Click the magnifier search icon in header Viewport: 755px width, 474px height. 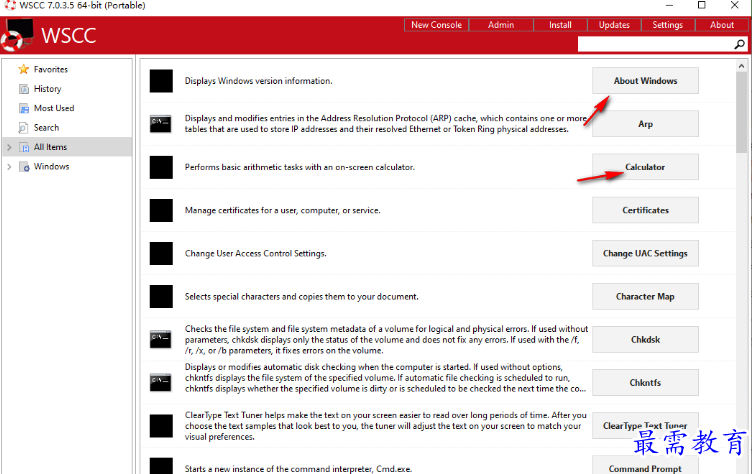pos(739,44)
